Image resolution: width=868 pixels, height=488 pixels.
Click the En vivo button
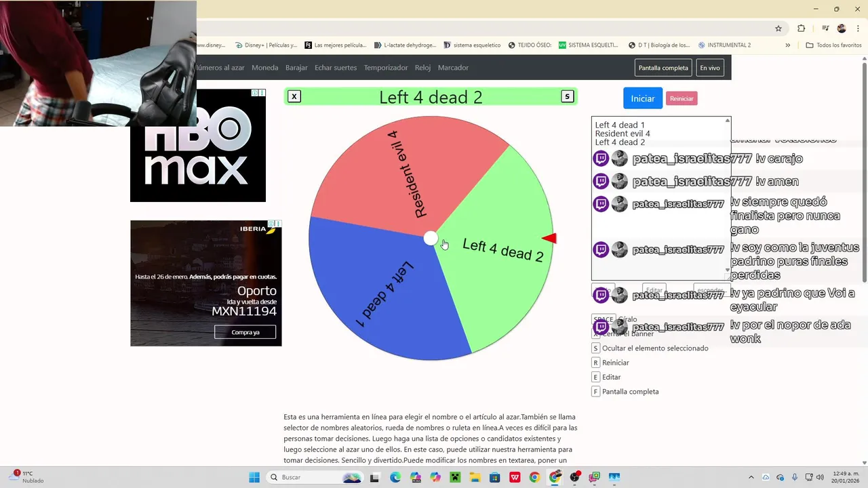(x=710, y=68)
